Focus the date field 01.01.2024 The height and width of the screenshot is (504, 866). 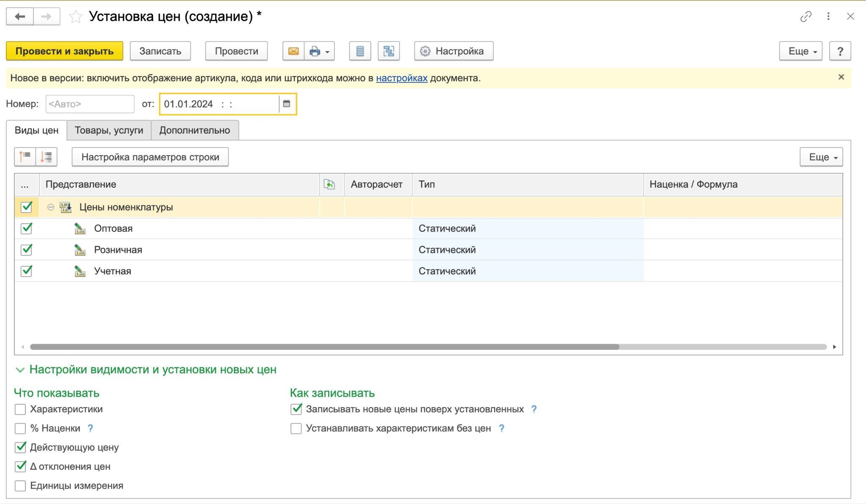click(219, 104)
